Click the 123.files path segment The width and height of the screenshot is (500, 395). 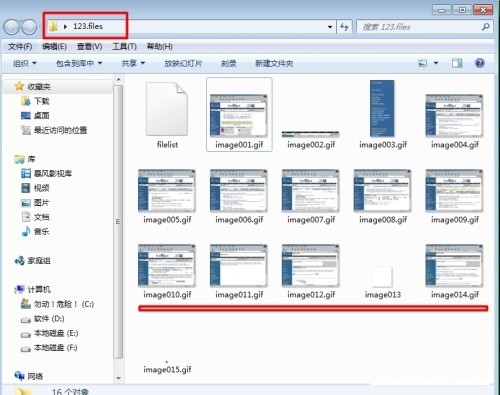click(88, 26)
